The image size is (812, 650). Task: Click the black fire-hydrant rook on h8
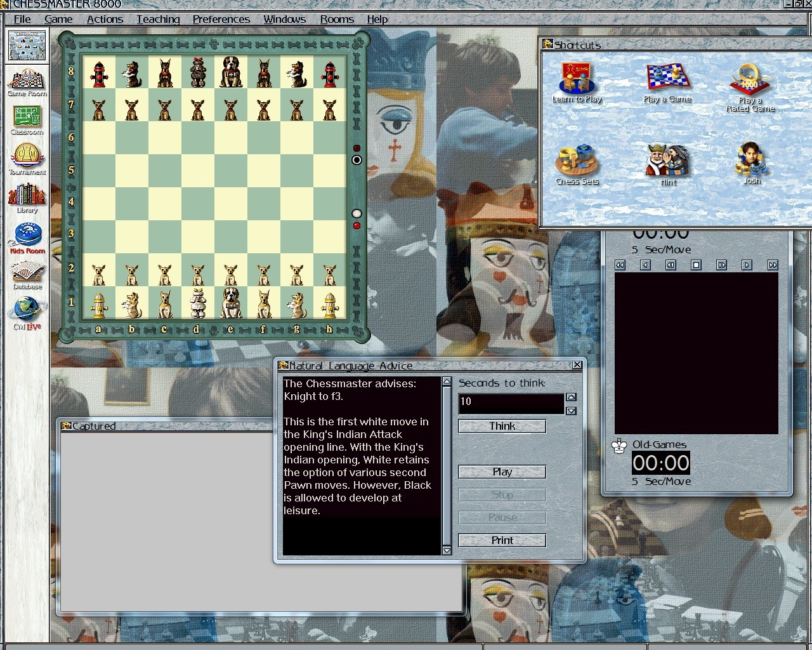[329, 74]
